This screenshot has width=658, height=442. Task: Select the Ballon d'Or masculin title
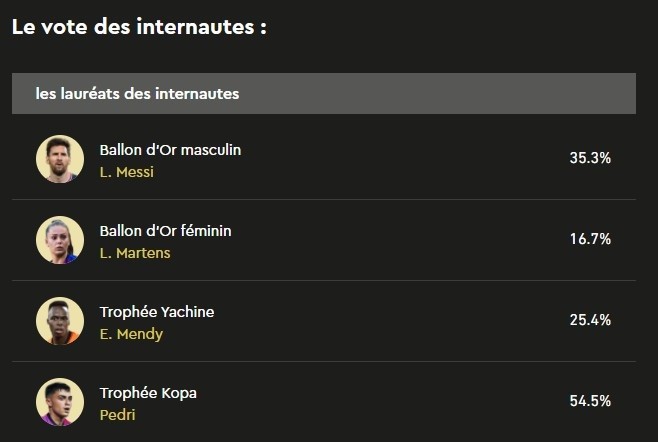pyautogui.click(x=170, y=150)
